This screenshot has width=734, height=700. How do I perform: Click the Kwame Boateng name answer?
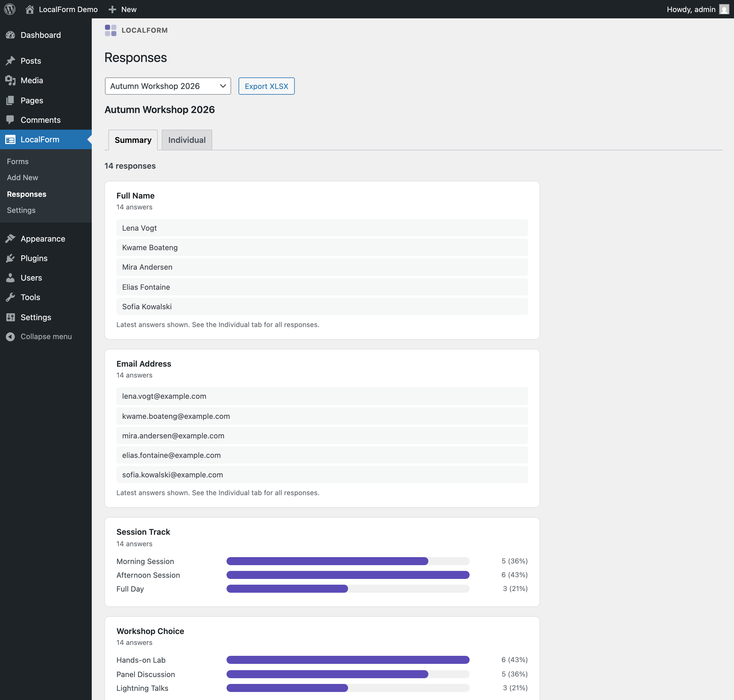click(322, 247)
